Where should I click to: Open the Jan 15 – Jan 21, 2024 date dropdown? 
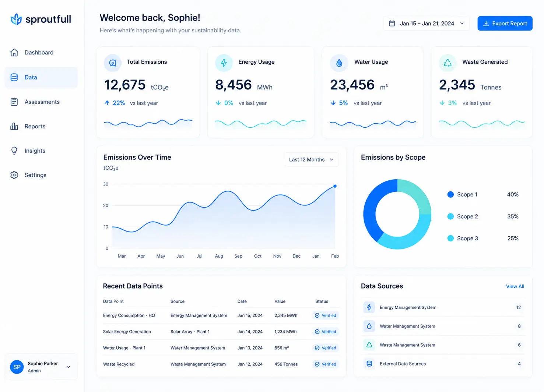pyautogui.click(x=426, y=24)
